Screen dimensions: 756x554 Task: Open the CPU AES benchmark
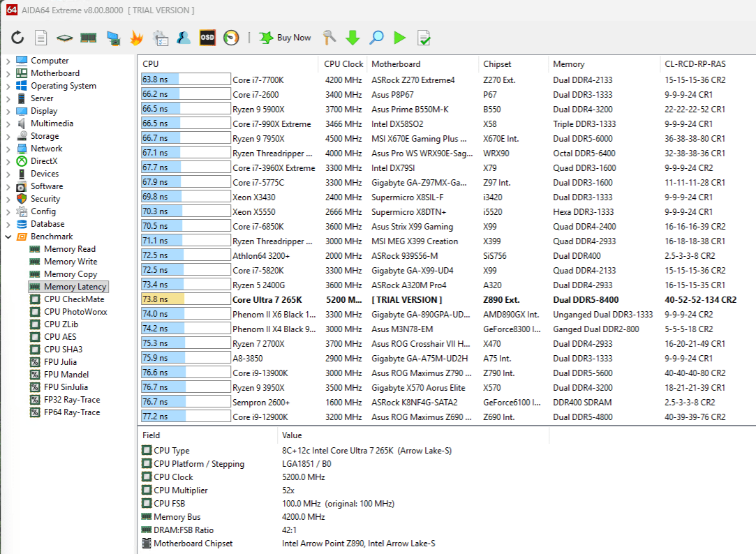(60, 337)
